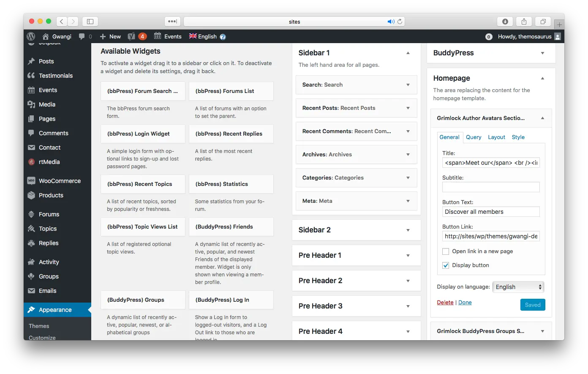The image size is (588, 374).
Task: Collapse the Homepage widget area
Action: point(542,78)
